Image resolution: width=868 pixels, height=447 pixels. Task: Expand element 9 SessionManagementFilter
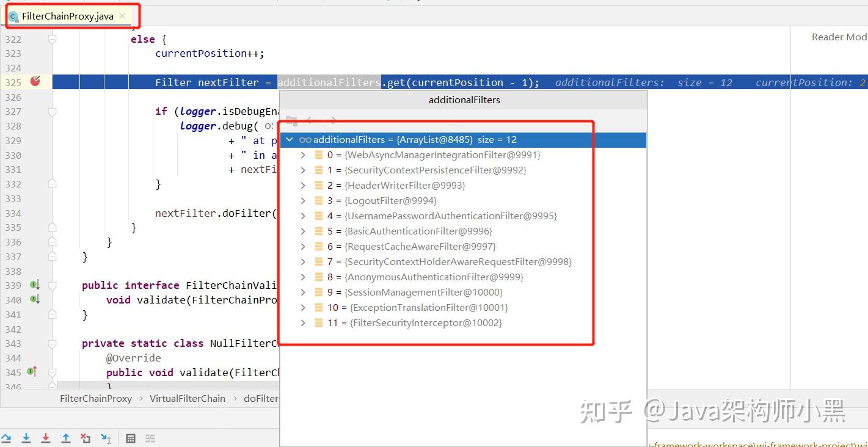pos(303,293)
